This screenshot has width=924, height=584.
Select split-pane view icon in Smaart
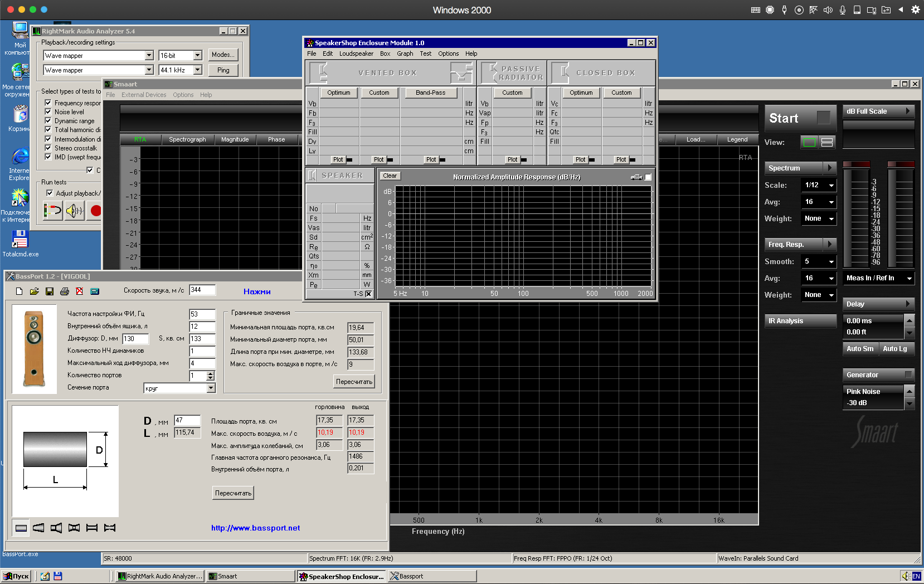pyautogui.click(x=827, y=143)
